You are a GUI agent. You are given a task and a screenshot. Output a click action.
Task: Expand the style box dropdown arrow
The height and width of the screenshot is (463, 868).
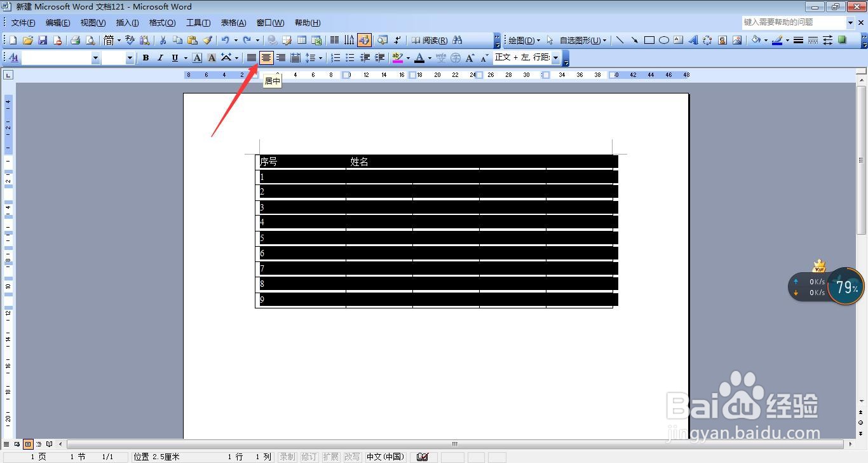[x=555, y=58]
